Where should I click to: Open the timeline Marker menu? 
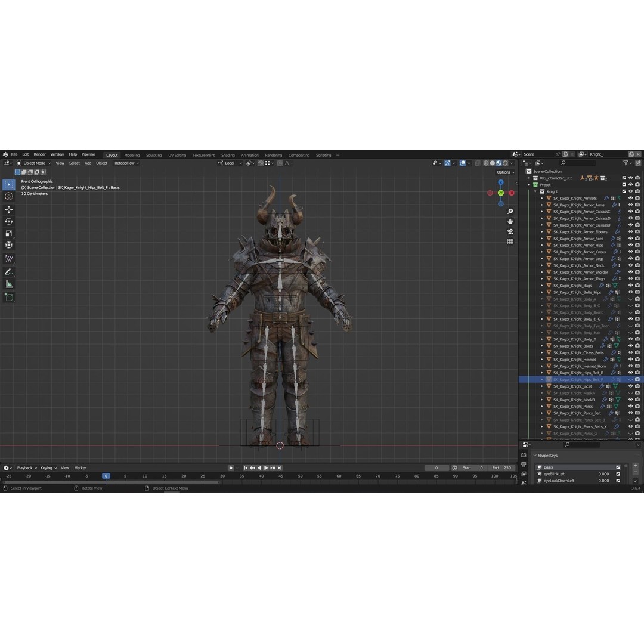[x=80, y=468]
